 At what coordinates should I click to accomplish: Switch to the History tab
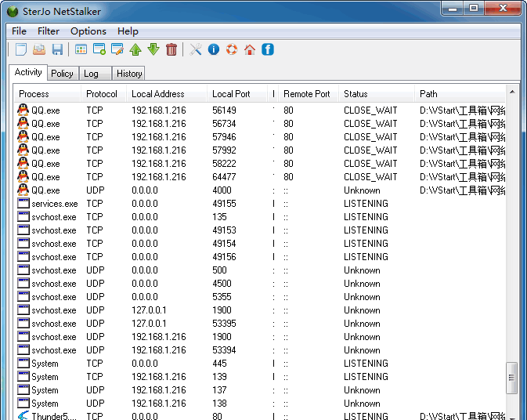coord(129,74)
